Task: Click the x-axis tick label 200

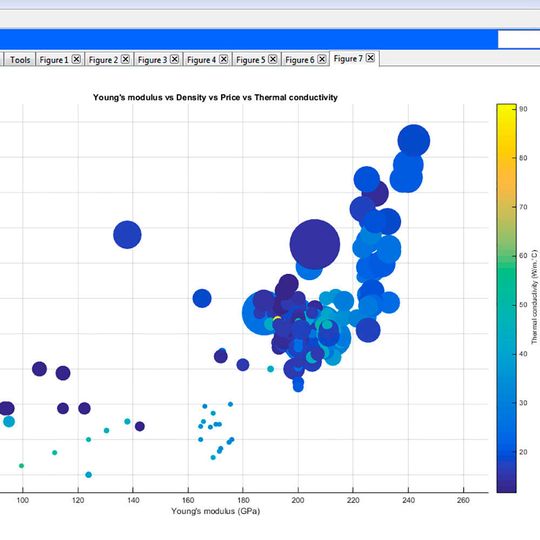Action: pos(298,500)
